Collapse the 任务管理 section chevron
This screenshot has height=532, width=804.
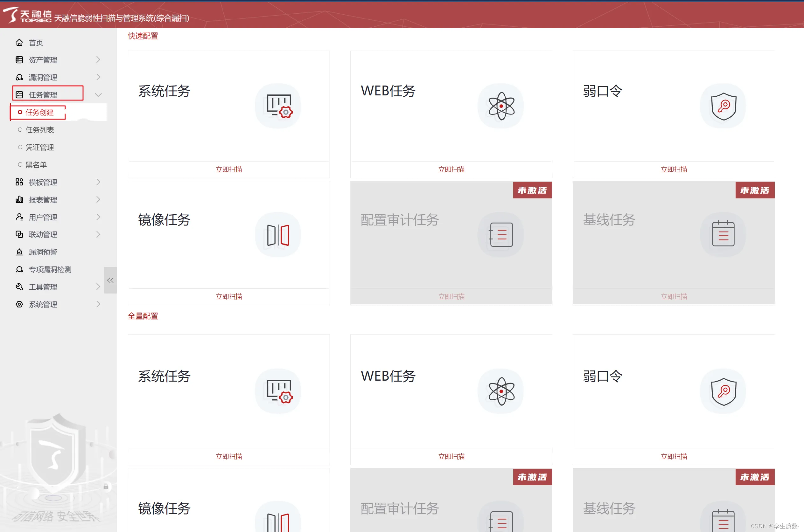98,94
